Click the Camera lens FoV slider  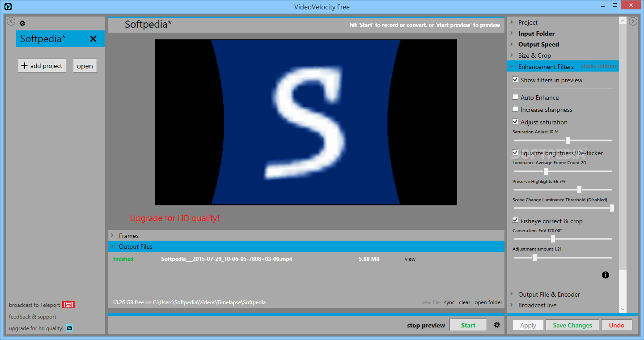coord(563,239)
